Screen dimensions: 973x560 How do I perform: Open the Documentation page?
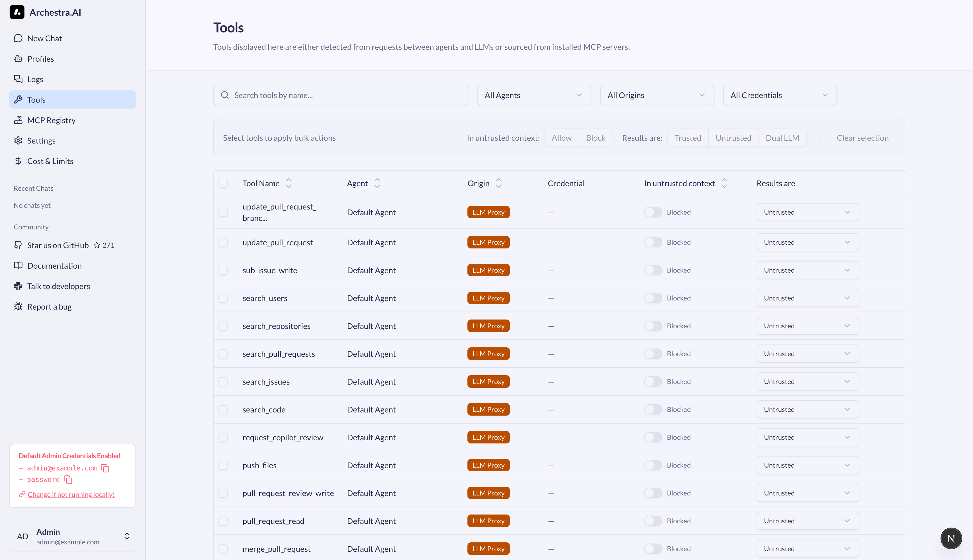[x=18, y=266]
